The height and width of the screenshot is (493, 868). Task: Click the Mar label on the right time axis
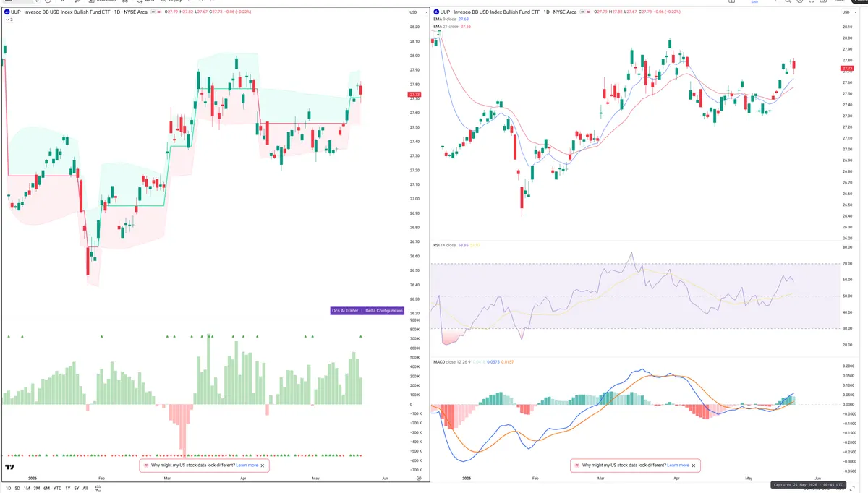click(602, 479)
